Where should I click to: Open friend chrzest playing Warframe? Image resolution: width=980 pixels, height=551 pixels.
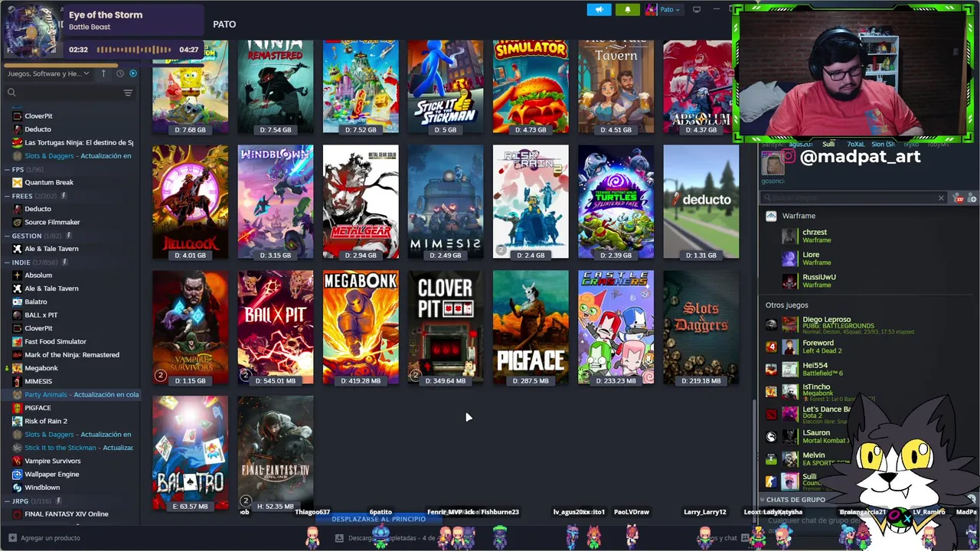click(x=815, y=236)
